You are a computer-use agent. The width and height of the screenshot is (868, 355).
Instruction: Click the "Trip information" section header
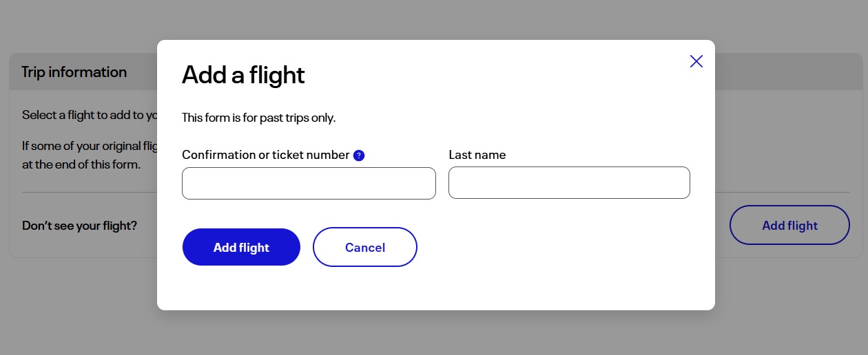point(74,72)
